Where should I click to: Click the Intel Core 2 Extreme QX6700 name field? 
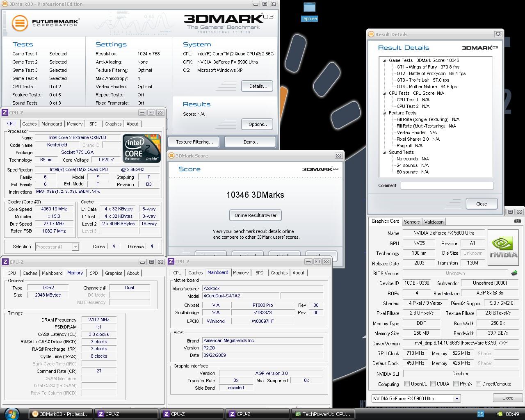click(78, 137)
